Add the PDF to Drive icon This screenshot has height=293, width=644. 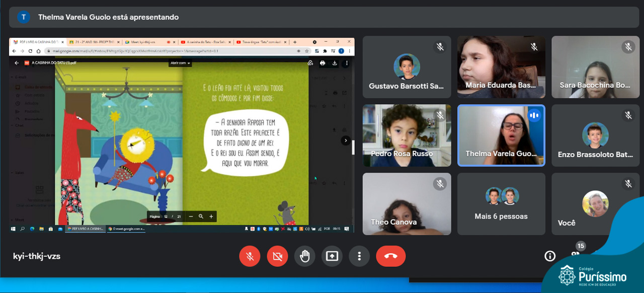(x=310, y=63)
